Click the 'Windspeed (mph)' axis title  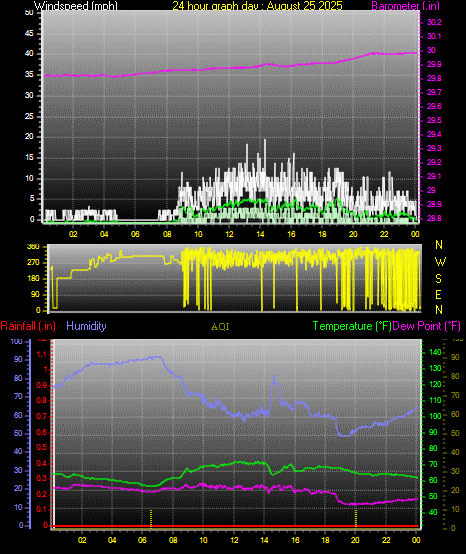[76, 6]
